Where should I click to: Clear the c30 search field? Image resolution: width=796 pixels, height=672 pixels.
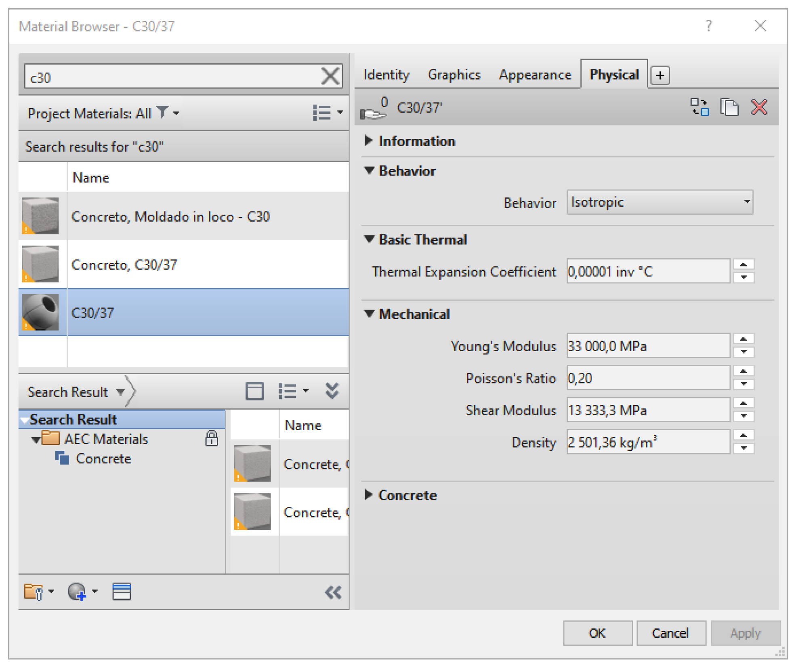(330, 76)
